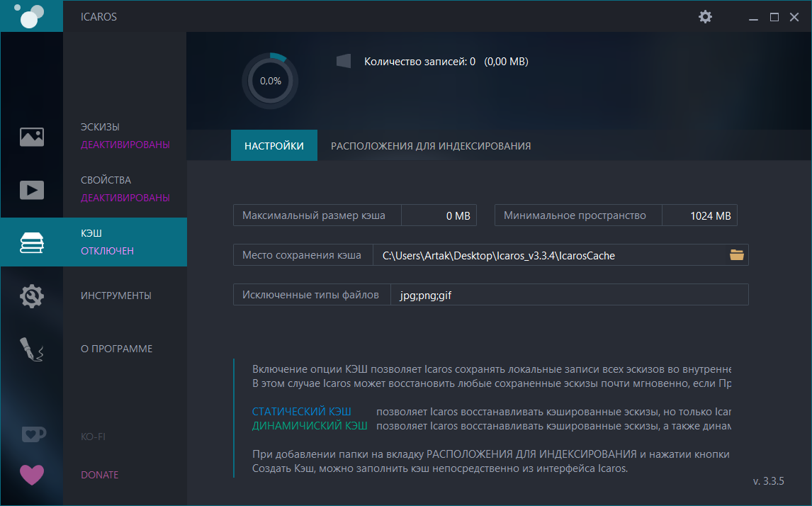This screenshot has height=506, width=812.
Task: Click the ICAROS title text
Action: 98,16
